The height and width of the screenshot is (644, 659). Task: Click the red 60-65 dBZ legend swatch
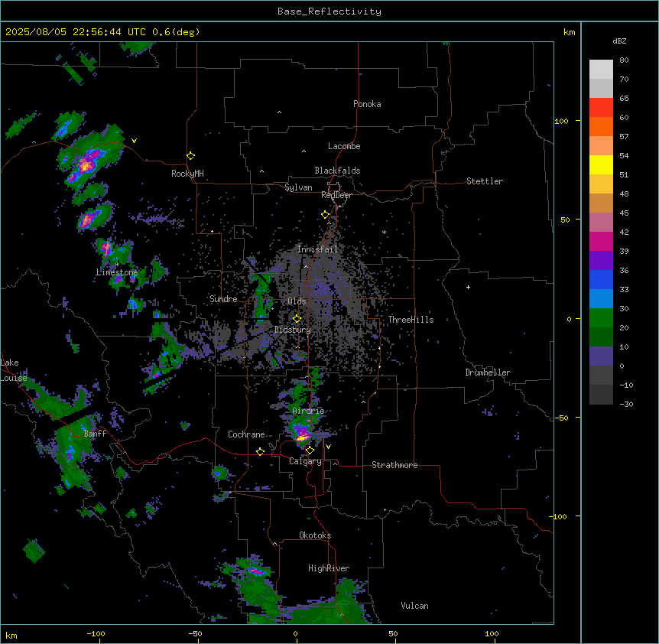pos(601,108)
